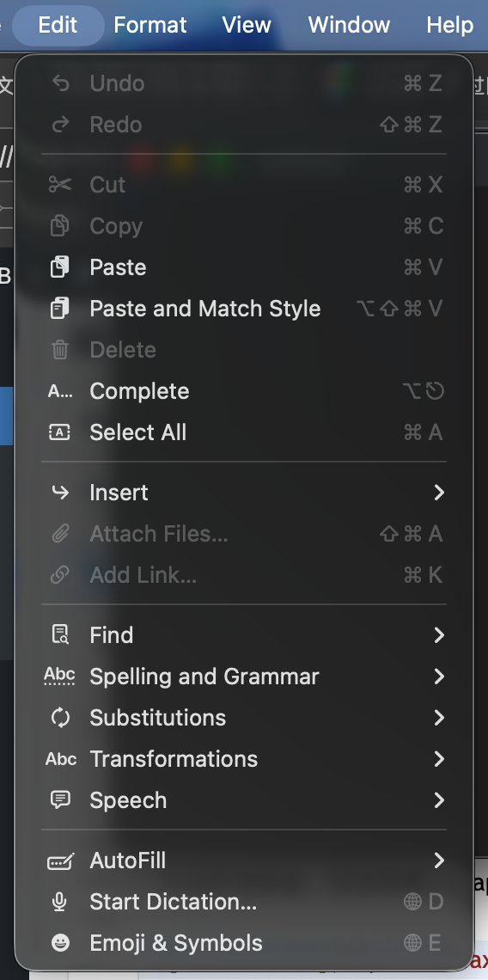Choose Paste and Match Style
Screen dimensions: 488x980
click(244, 309)
